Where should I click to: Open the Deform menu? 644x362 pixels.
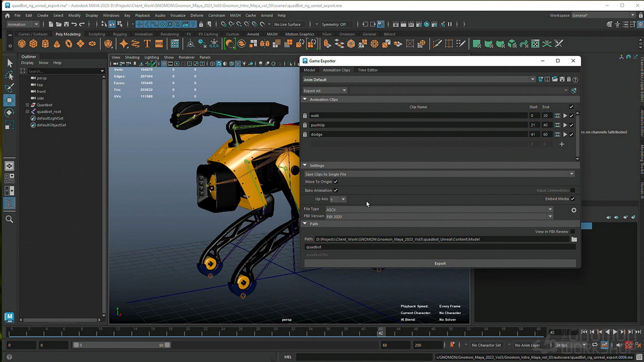coord(197,16)
